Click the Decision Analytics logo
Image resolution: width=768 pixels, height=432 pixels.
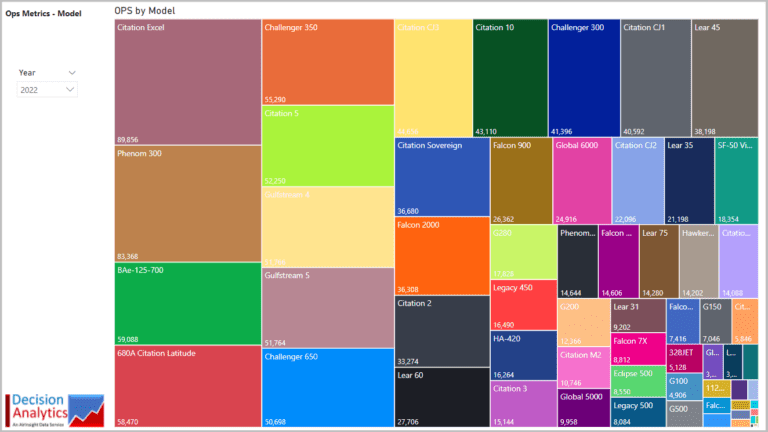click(x=55, y=410)
